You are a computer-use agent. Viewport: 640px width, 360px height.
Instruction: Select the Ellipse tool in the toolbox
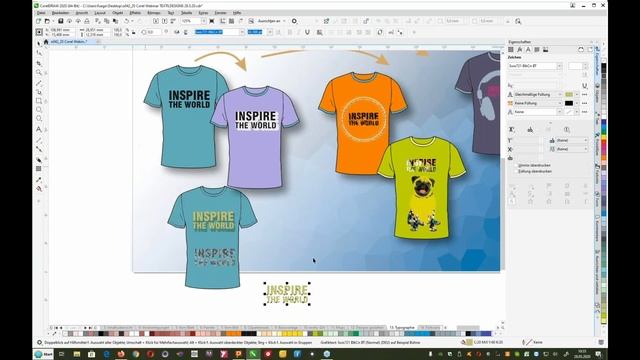39,109
